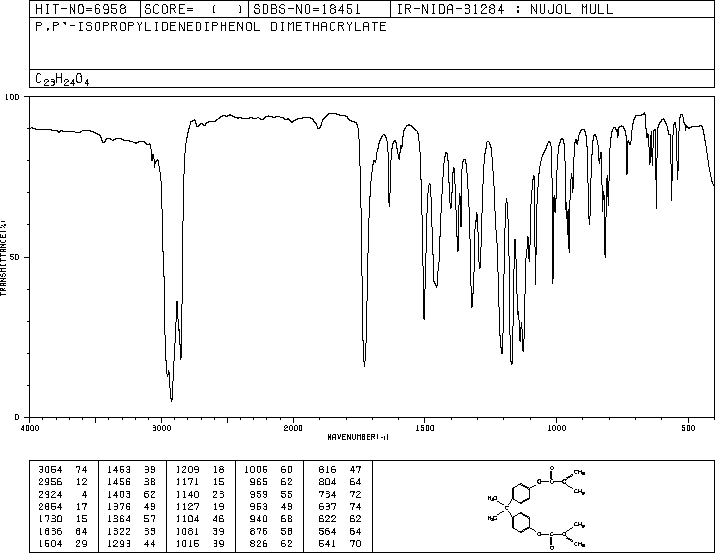The height and width of the screenshot is (553, 715).
Task: Click the 3000 wavenumber axis label
Action: pos(161,428)
